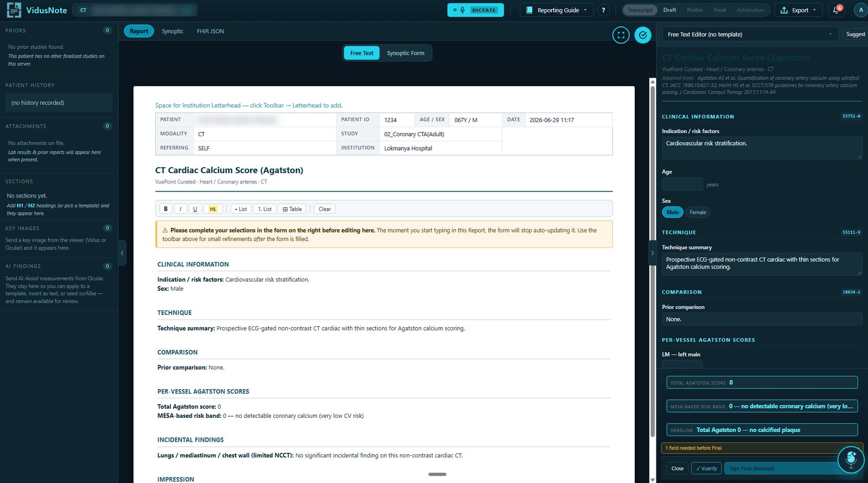Image resolution: width=868 pixels, height=483 pixels.
Task: Select Male sex option
Action: pyautogui.click(x=673, y=212)
